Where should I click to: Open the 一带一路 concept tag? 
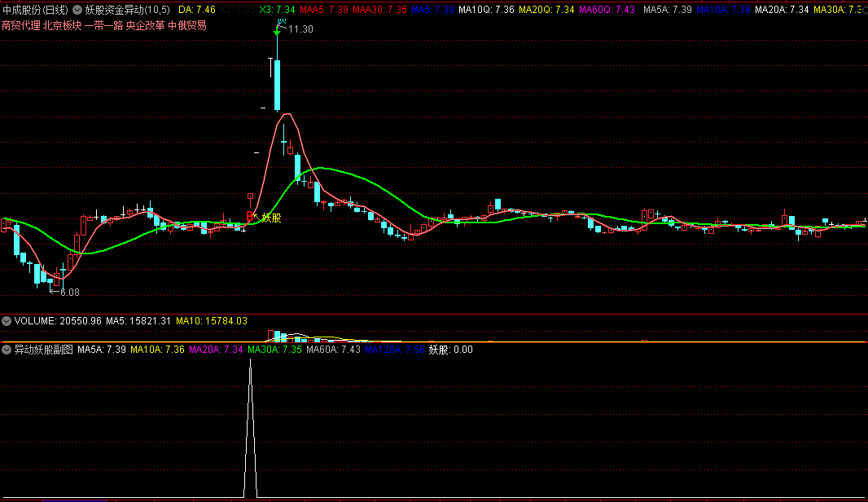pyautogui.click(x=103, y=25)
